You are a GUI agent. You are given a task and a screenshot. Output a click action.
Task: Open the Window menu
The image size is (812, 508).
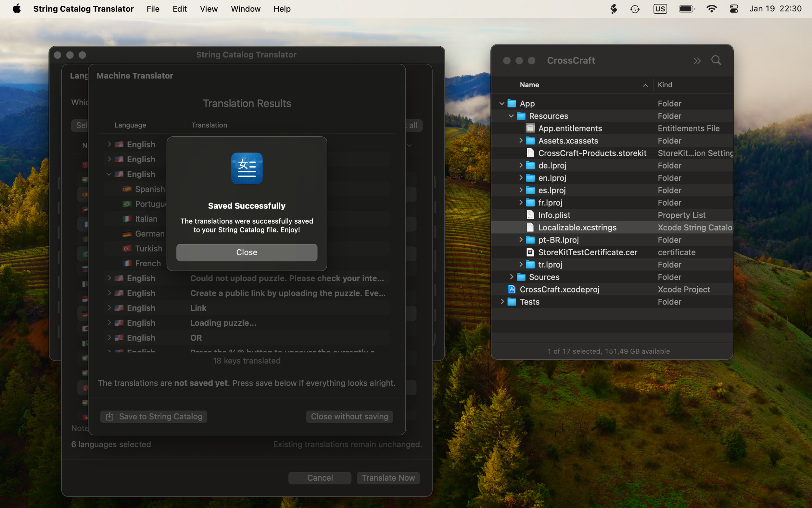(246, 9)
